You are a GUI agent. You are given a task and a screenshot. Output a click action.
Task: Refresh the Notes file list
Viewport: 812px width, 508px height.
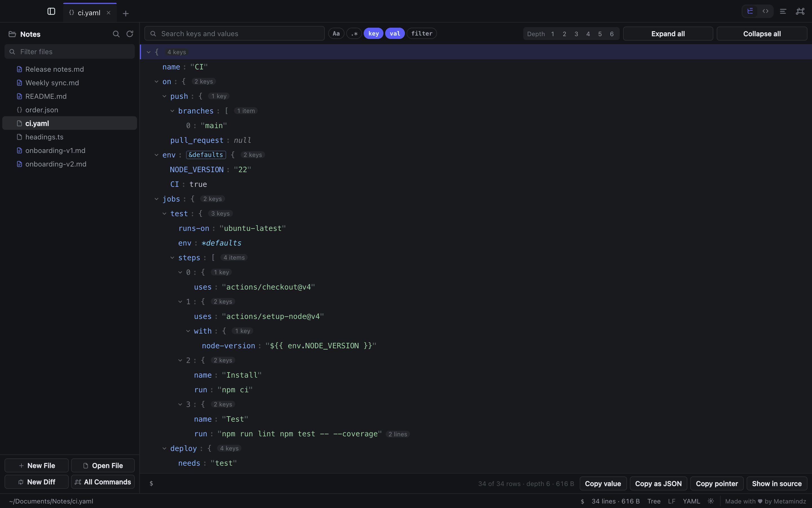point(129,34)
